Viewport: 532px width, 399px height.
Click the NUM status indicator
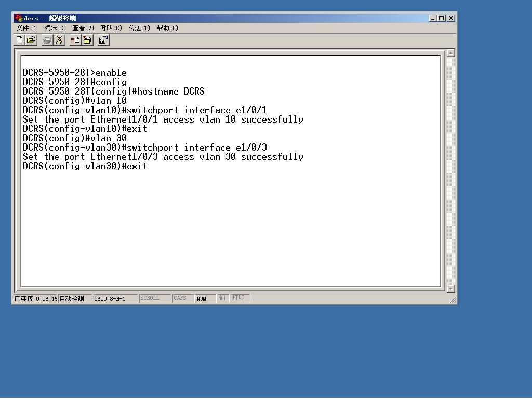(x=206, y=299)
